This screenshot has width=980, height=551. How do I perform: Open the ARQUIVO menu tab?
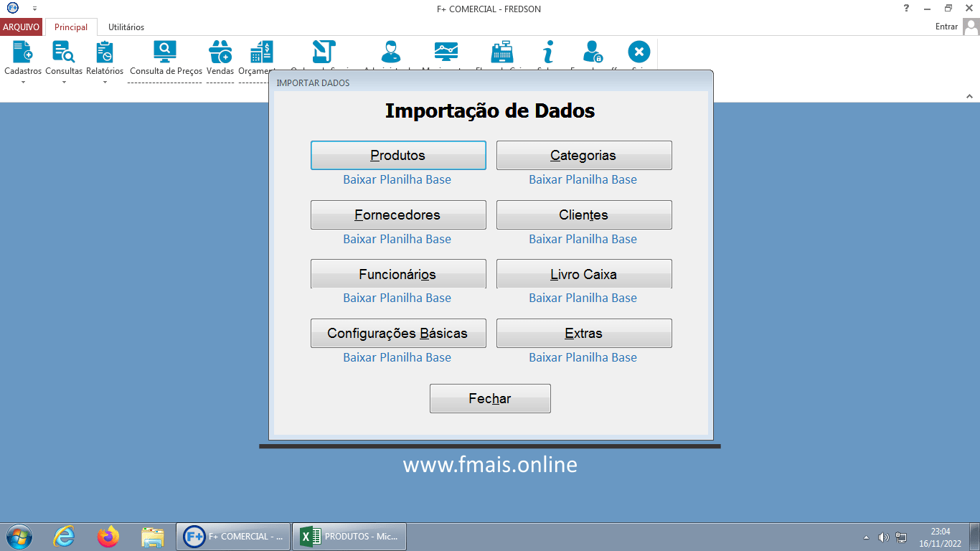pyautogui.click(x=22, y=27)
